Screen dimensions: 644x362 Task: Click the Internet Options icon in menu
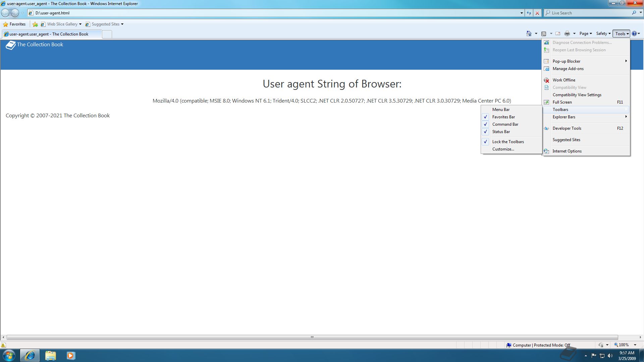546,151
